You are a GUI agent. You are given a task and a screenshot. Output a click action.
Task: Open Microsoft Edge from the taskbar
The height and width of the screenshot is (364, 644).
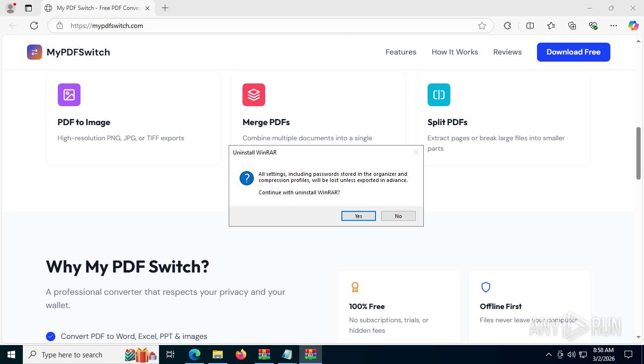tap(194, 355)
